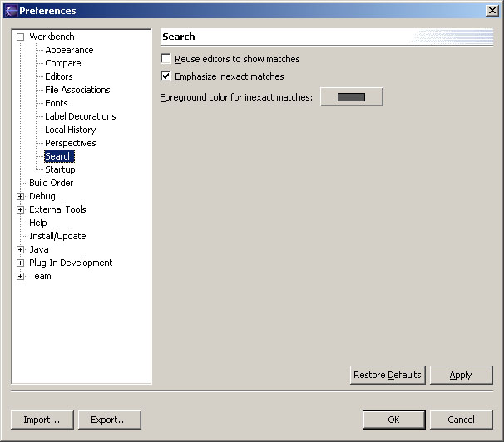Click the Restore Defaults button
Viewport: 504px width, 442px height.
pyautogui.click(x=388, y=375)
